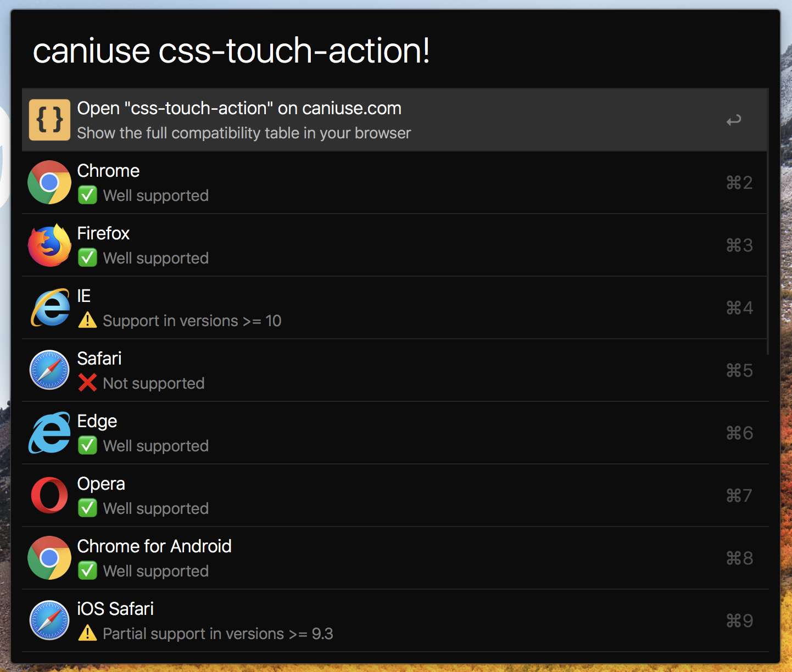
Task: Click the Safari compass icon
Action: 49,370
